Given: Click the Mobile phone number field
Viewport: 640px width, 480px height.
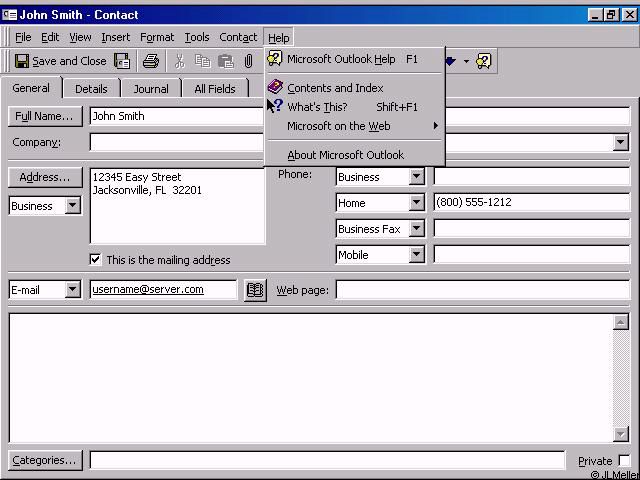Looking at the screenshot, I should click(x=531, y=254).
